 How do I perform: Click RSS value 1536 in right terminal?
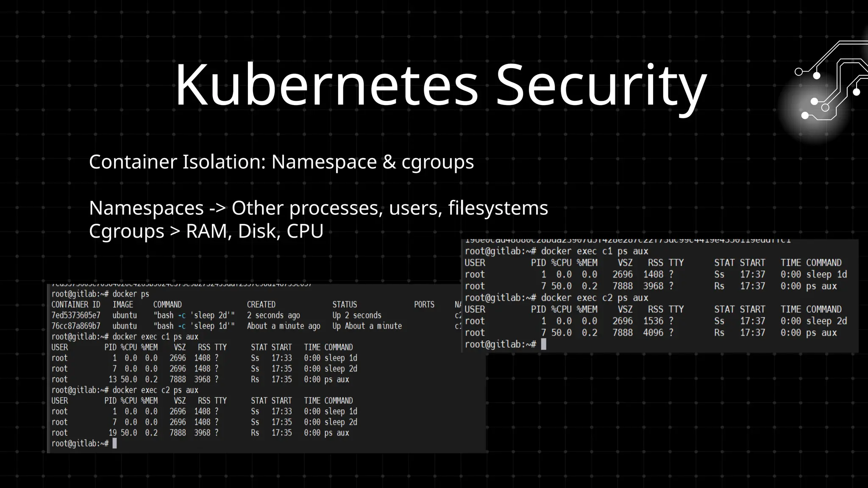[654, 321]
